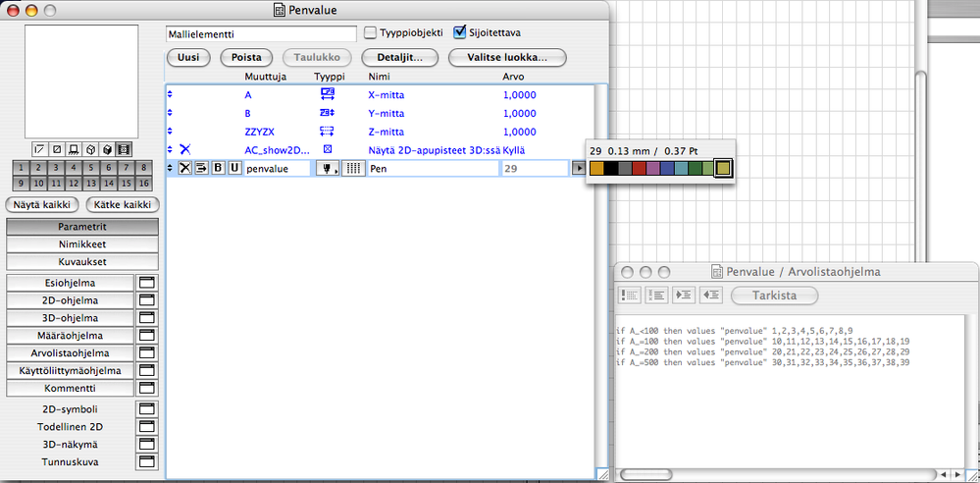Click the reorder arrows for parameter ZZYZX
Screen dimensions: 980x483
click(170, 132)
